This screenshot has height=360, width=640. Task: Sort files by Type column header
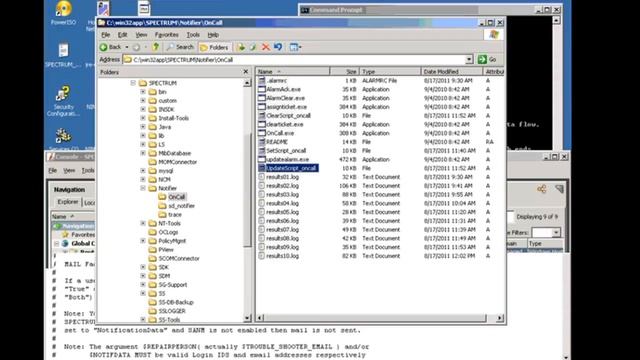tap(390, 71)
